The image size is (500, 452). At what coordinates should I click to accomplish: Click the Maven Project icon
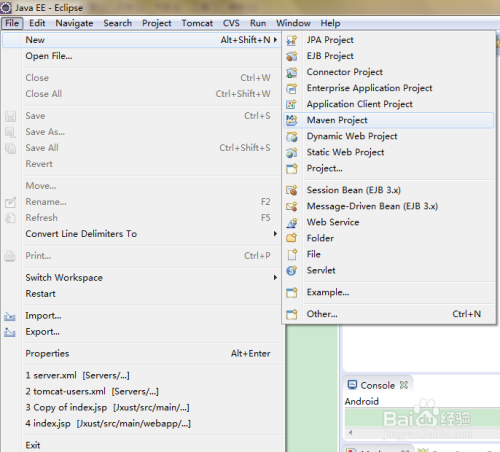coord(292,120)
